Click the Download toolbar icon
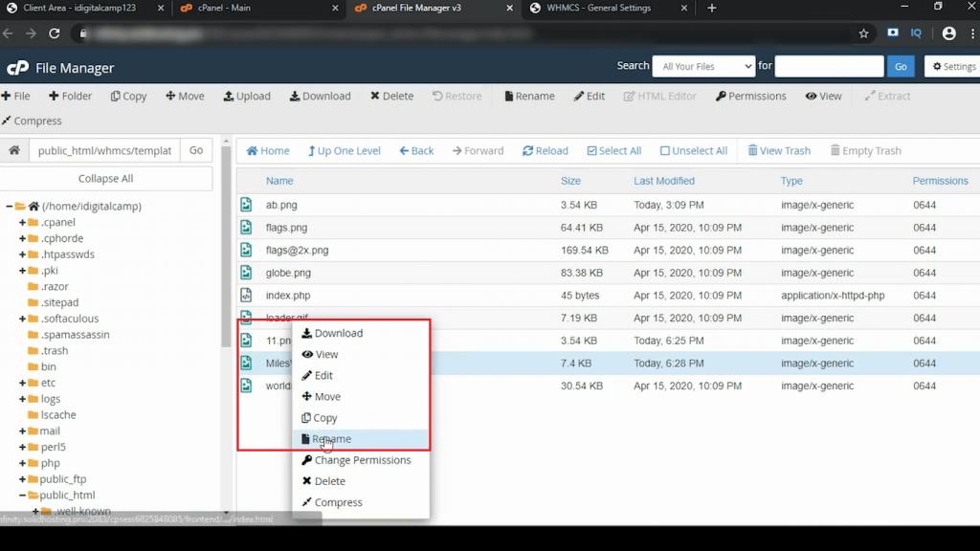The width and height of the screenshot is (980, 551). tap(295, 97)
